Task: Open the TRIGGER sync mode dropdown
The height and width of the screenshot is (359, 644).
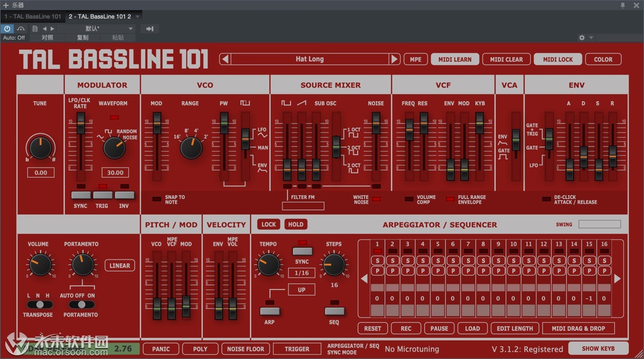Action: 297,348
